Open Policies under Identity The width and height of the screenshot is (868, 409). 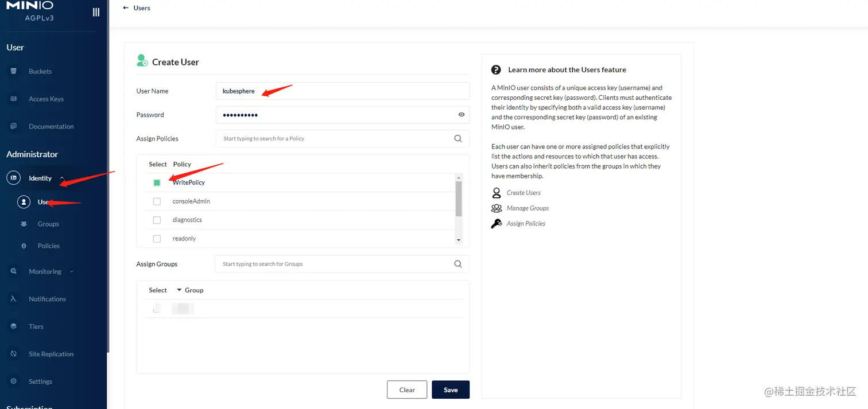[49, 246]
